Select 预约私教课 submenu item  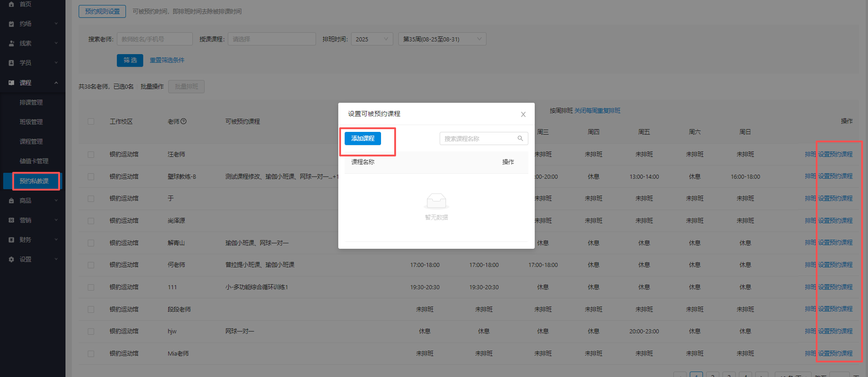tap(34, 181)
